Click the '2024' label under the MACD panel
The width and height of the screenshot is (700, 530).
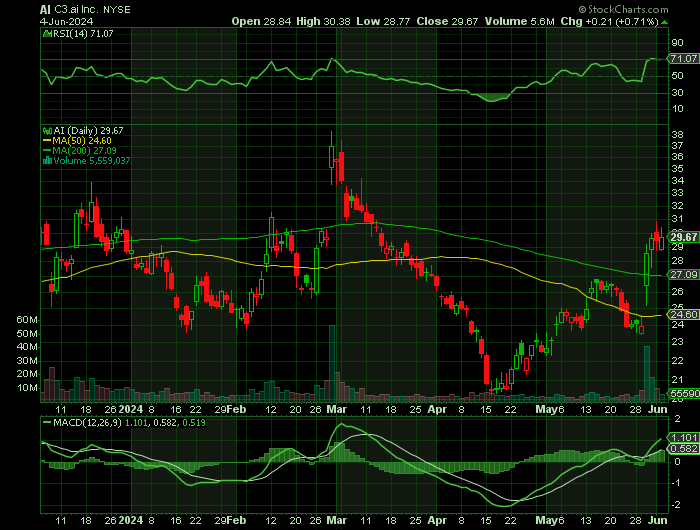tap(131, 520)
